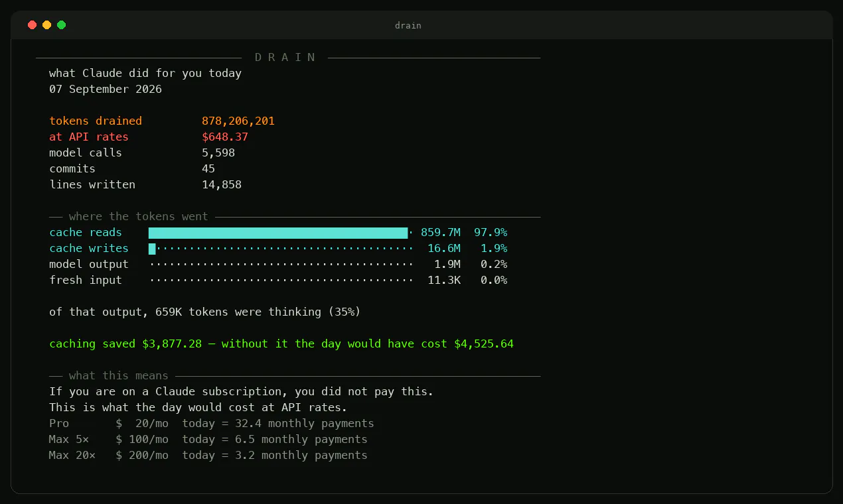843x504 pixels.
Task: Click the 'model calls' label
Action: point(86,153)
